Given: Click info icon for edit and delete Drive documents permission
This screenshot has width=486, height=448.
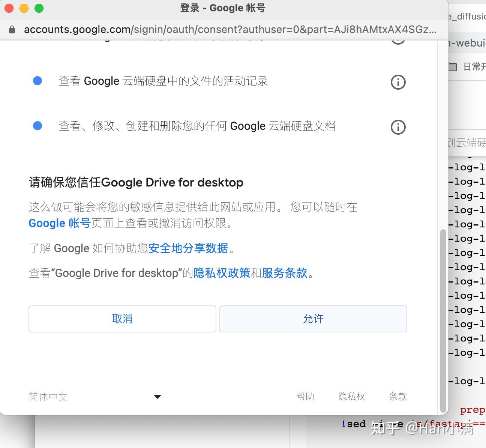Looking at the screenshot, I should [398, 127].
